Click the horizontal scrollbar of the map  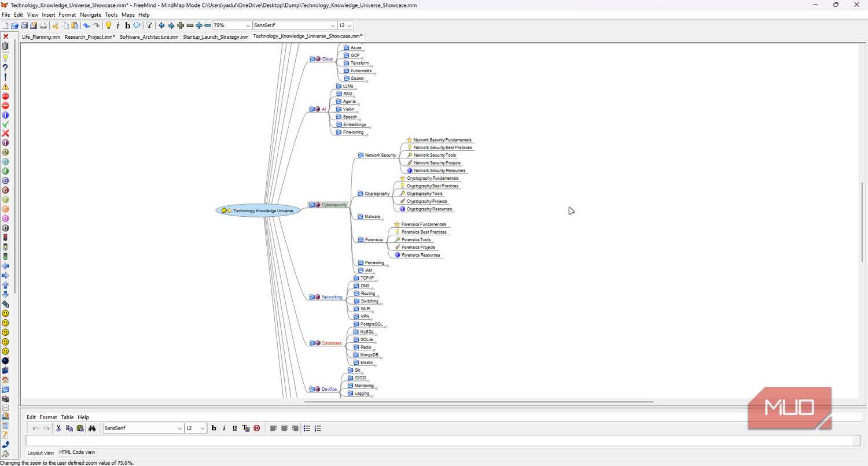(x=479, y=401)
